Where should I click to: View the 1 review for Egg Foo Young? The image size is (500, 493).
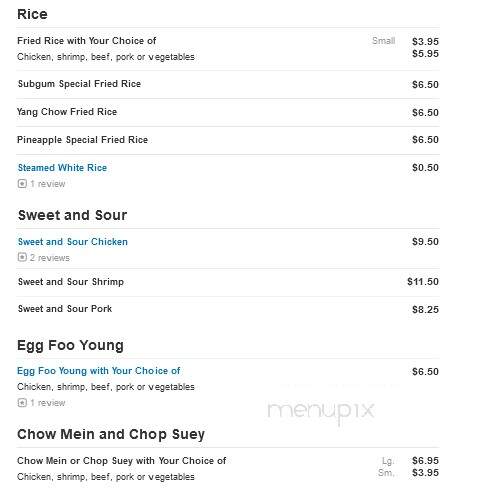point(48,403)
